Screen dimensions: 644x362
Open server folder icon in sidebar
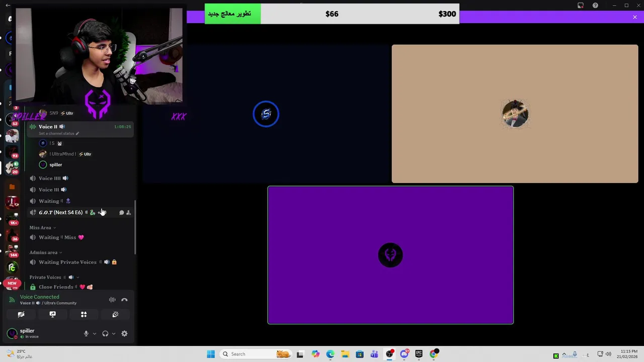coord(12,187)
